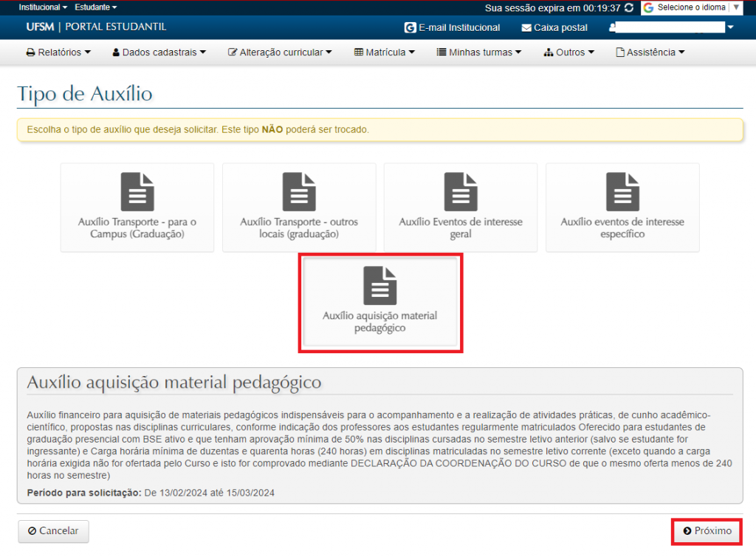The width and height of the screenshot is (756, 557).
Task: Open the Caixa postal mailbox
Action: 554,28
